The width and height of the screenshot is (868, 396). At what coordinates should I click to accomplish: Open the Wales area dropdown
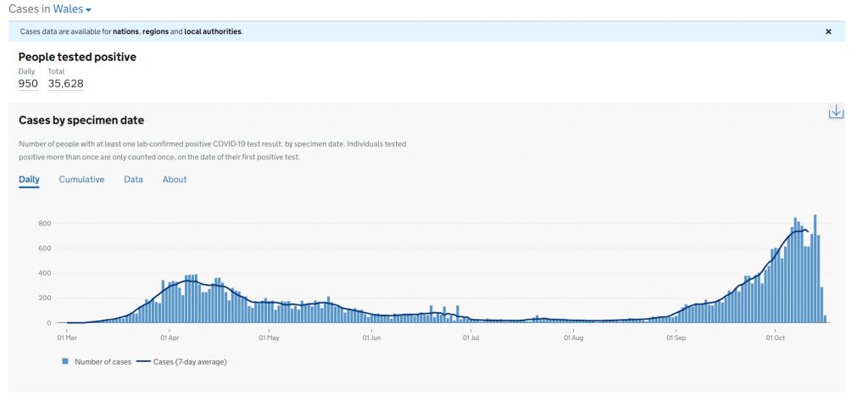pyautogui.click(x=72, y=8)
